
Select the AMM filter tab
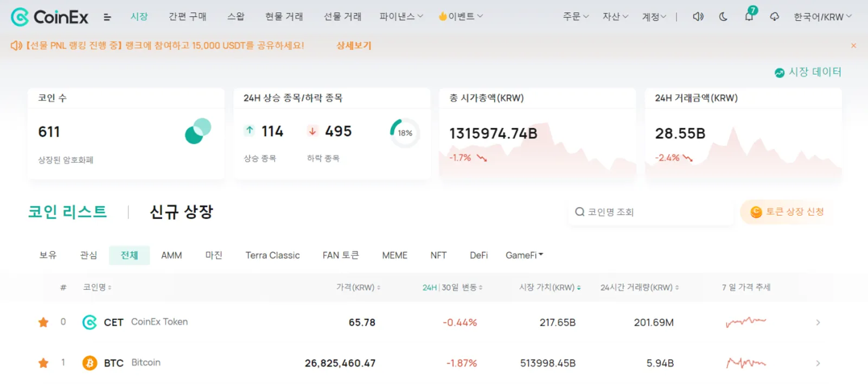click(171, 255)
